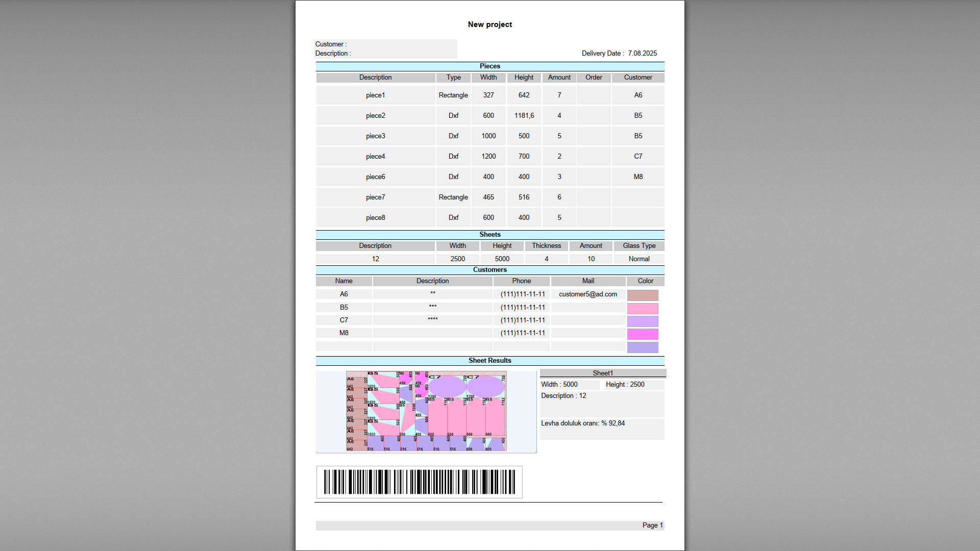Click the 327 width value of piece1
This screenshot has height=551, width=980.
(x=488, y=95)
